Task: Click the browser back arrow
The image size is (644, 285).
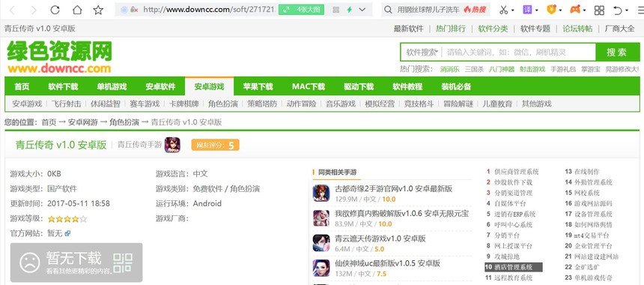Action: 12,10
